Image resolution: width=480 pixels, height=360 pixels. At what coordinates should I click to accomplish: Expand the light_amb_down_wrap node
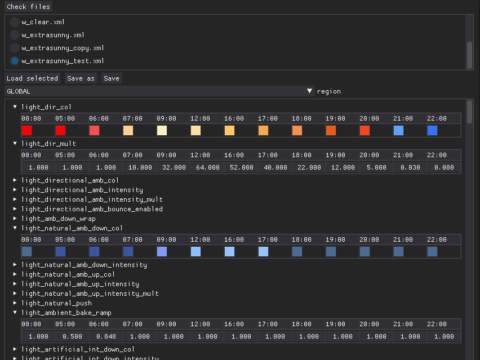click(x=15, y=218)
